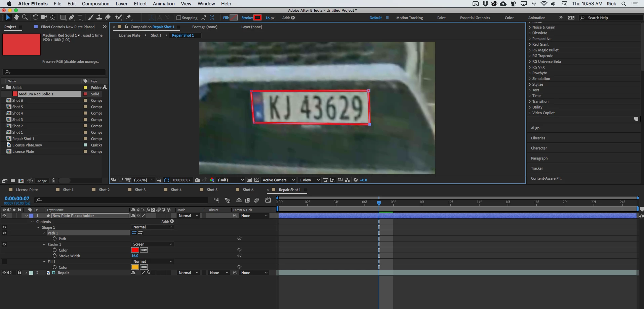The width and height of the screenshot is (644, 309).
Task: Select the Roto Brush tool
Action: (118, 17)
